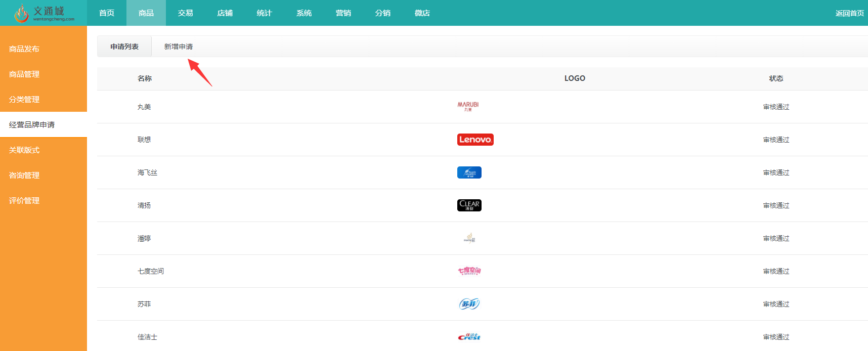Click the 苏菲 brand logo
Viewport: 868px width, 351px height.
[x=469, y=304]
